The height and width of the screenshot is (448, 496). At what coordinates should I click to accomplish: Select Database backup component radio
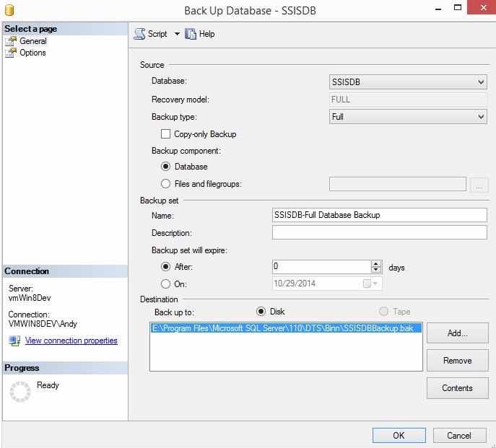pos(166,167)
